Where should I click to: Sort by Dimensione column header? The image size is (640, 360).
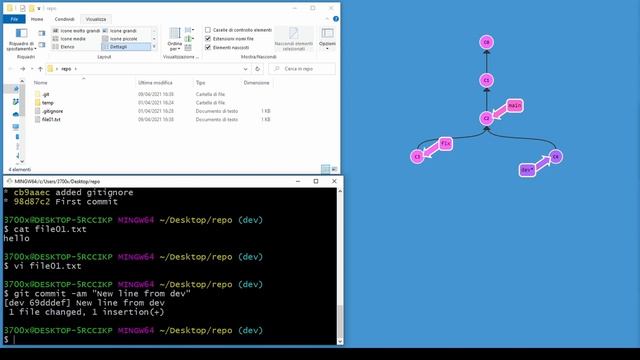point(256,83)
